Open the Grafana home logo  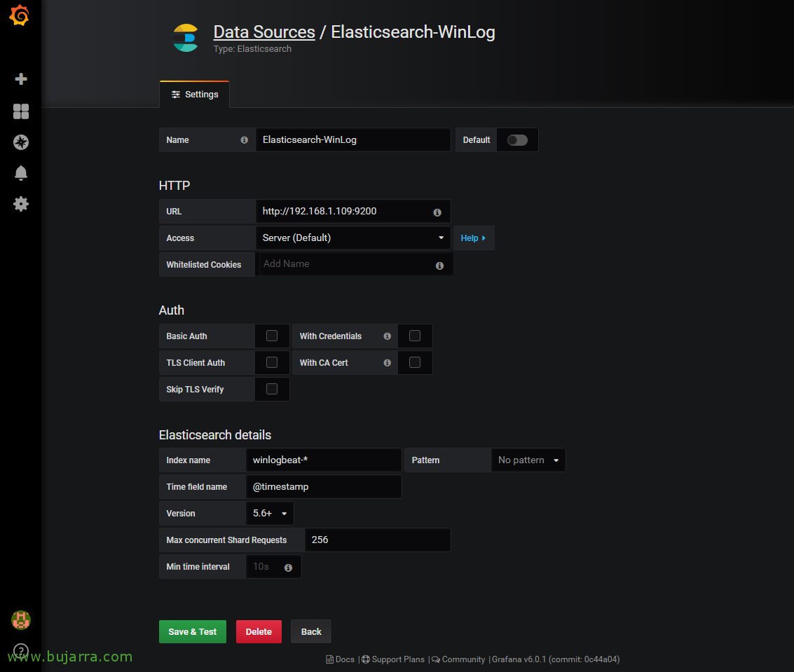[19, 15]
